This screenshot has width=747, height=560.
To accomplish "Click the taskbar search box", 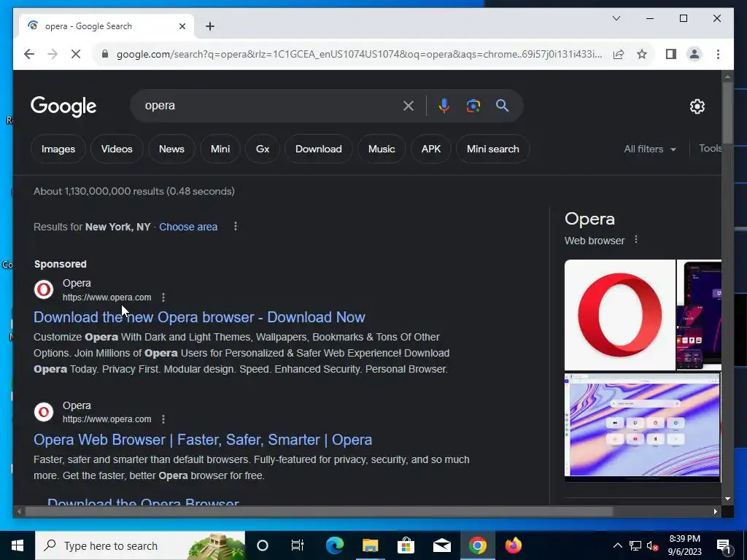I will tap(140, 545).
